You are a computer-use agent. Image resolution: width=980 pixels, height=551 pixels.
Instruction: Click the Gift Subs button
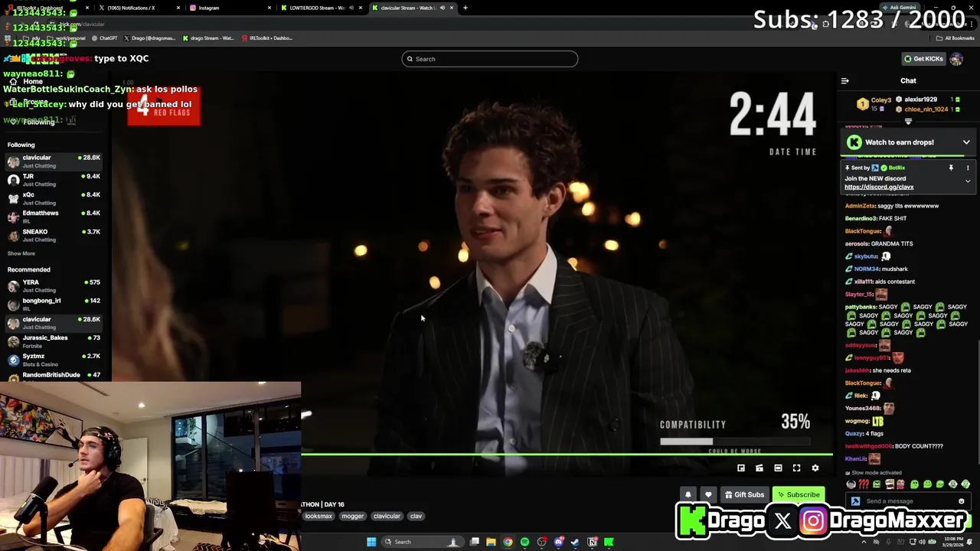[744, 495]
